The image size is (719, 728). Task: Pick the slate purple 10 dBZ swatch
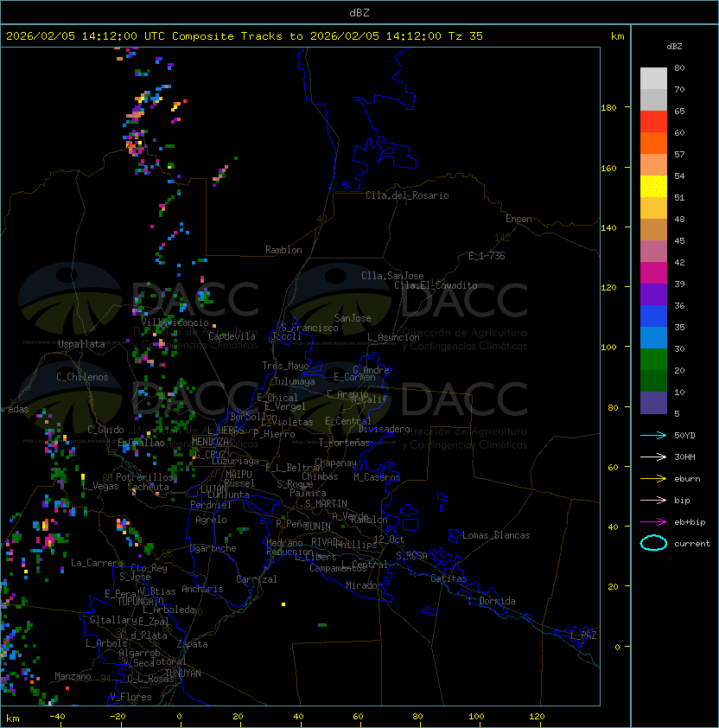pos(653,403)
